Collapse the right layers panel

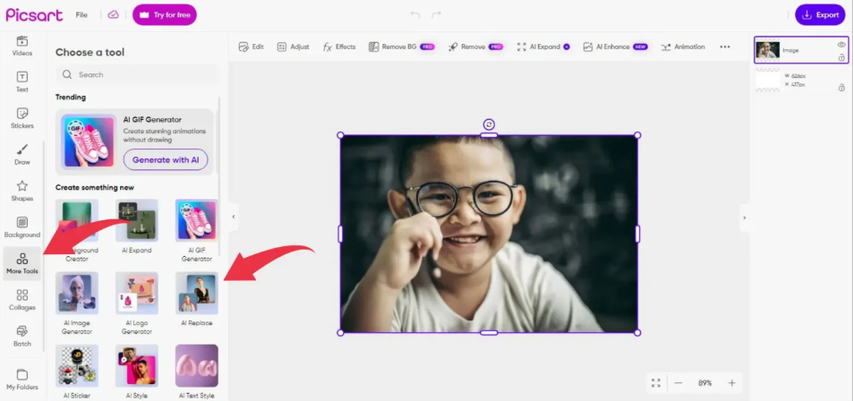coord(744,218)
